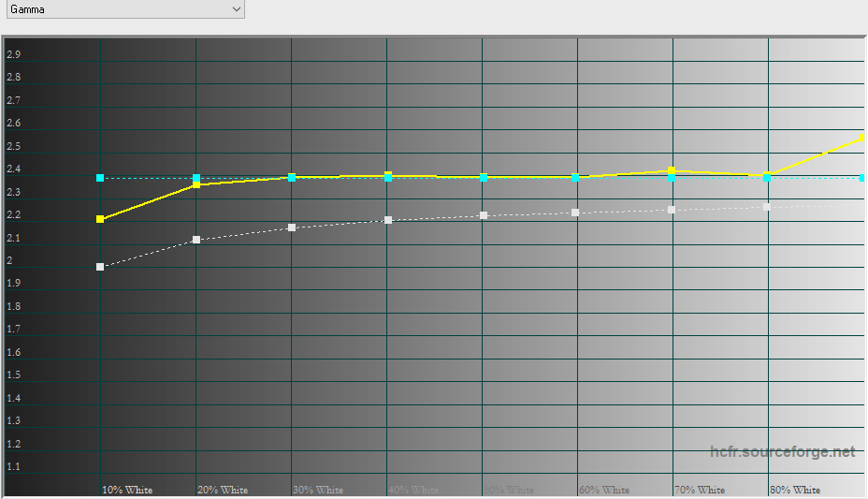Select the yellow data point at 20% White
This screenshot has width=868, height=499.
click(195, 184)
